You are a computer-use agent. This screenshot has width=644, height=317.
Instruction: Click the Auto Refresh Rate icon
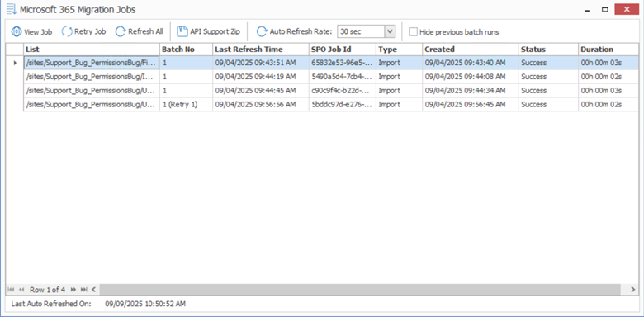click(261, 31)
